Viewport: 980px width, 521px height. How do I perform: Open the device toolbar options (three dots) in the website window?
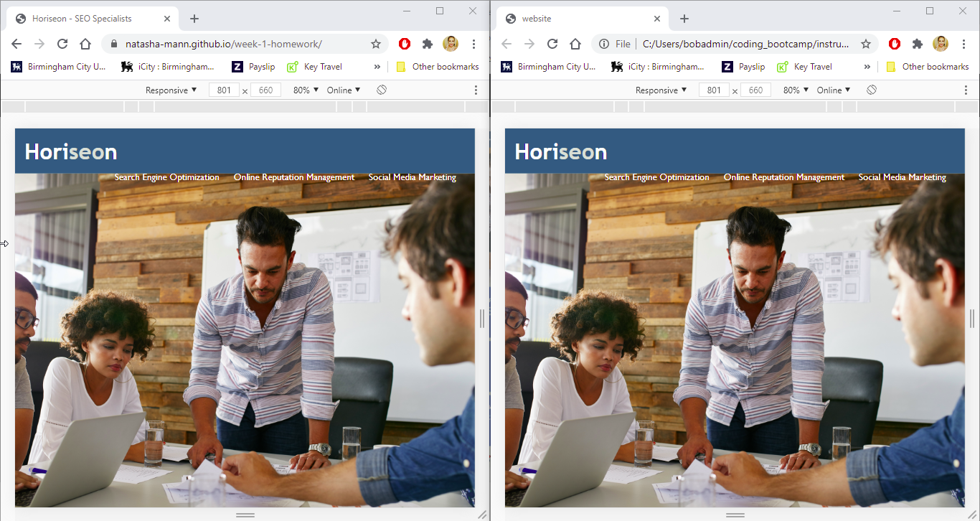(x=966, y=90)
